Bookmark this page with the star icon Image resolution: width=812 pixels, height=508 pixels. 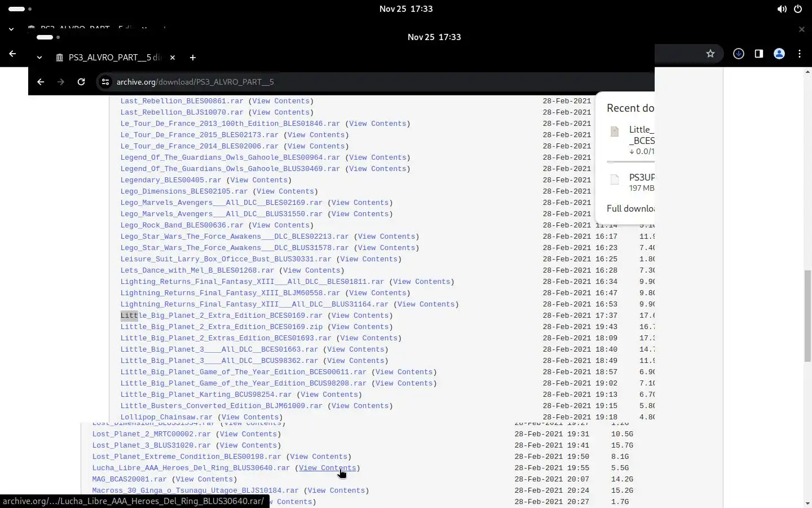point(710,54)
